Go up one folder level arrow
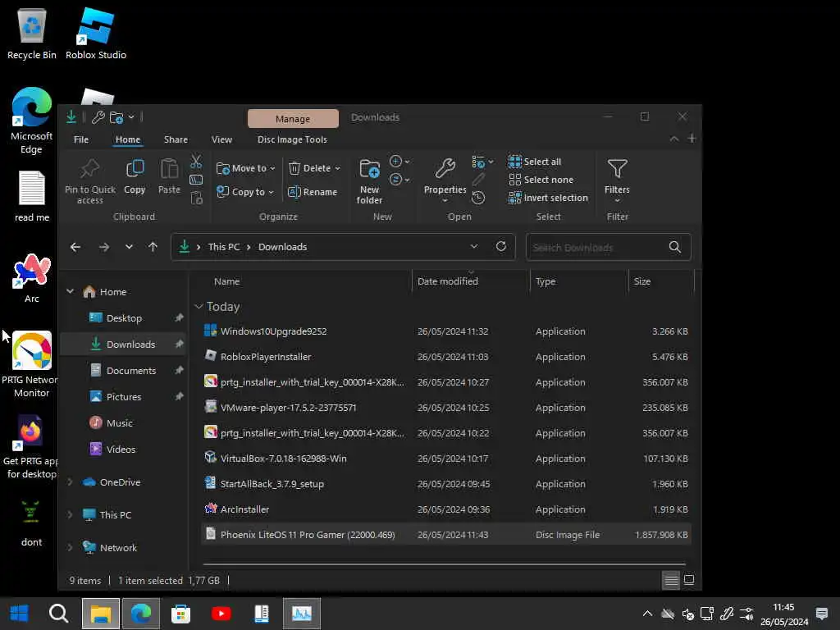840x630 pixels. [x=153, y=247]
